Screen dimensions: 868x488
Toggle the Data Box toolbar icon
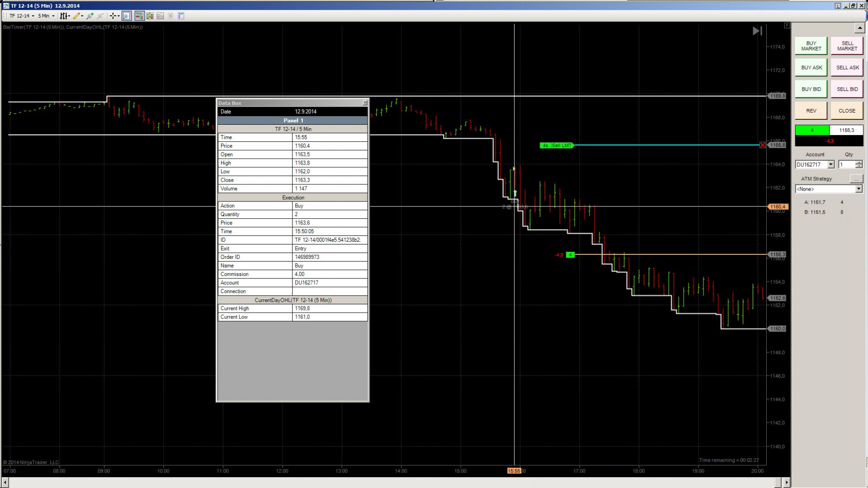coord(127,16)
